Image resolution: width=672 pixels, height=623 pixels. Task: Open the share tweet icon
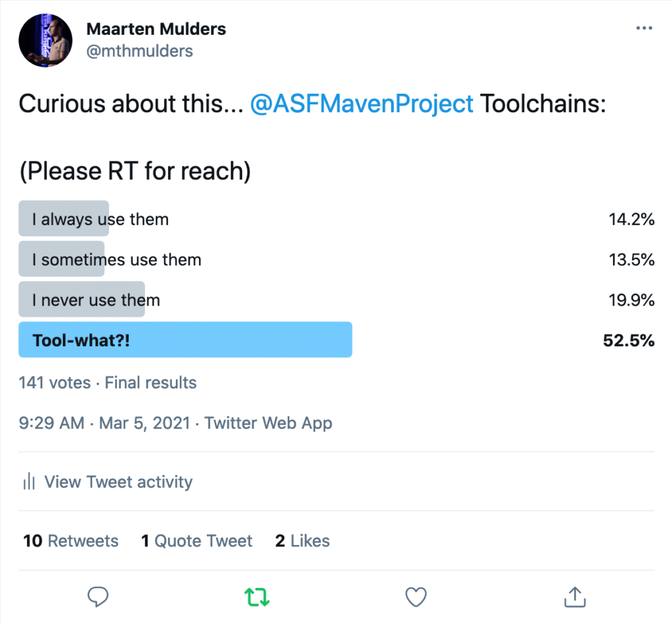[x=574, y=597]
